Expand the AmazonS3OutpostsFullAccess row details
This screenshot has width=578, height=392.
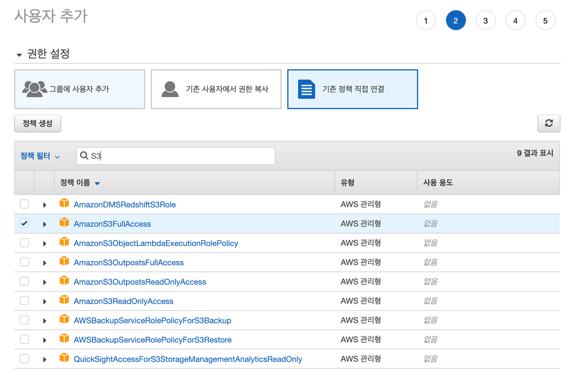pos(45,263)
